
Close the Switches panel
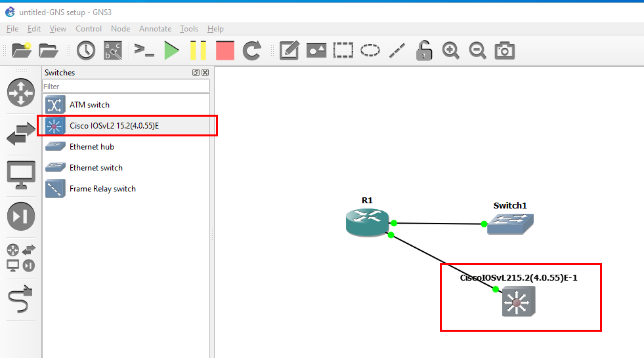205,73
